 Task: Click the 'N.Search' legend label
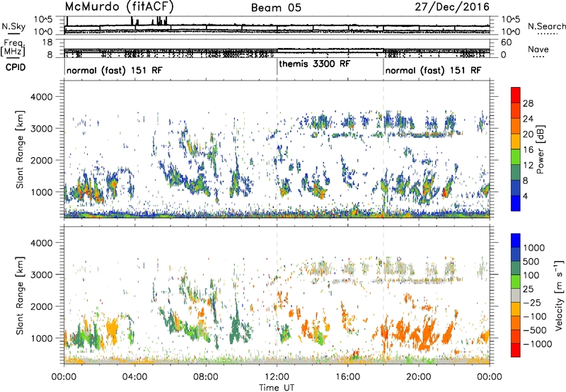point(546,26)
